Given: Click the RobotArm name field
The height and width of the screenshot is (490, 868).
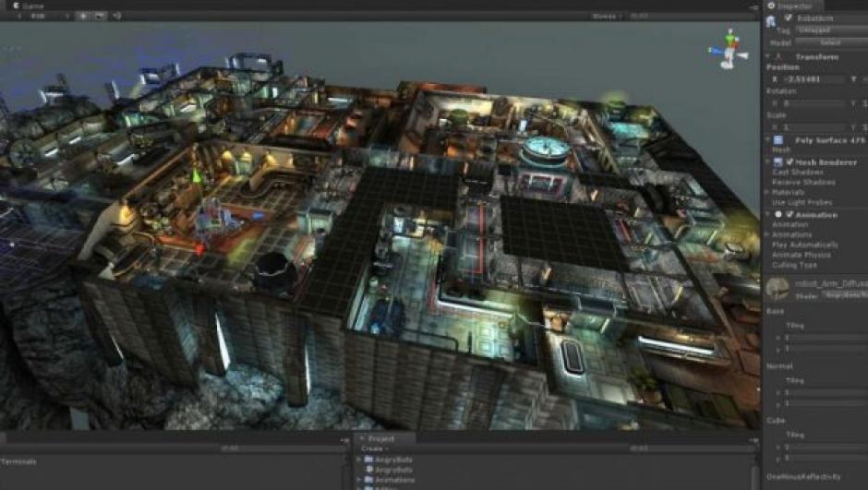Looking at the screenshot, I should 832,18.
